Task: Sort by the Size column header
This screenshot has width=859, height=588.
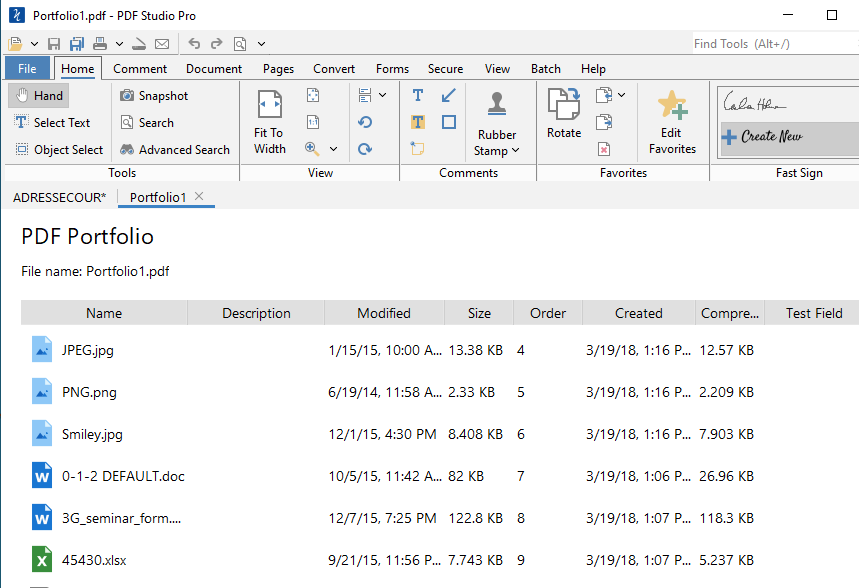Action: pyautogui.click(x=479, y=313)
